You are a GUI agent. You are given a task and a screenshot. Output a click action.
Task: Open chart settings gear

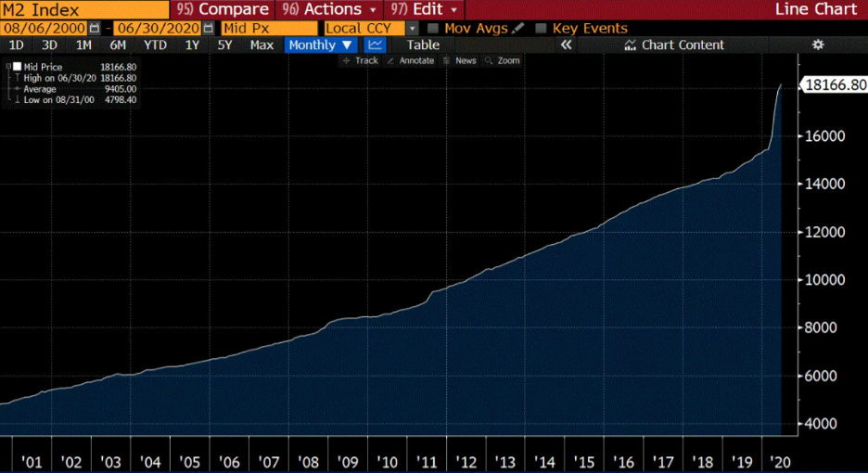[x=817, y=45]
